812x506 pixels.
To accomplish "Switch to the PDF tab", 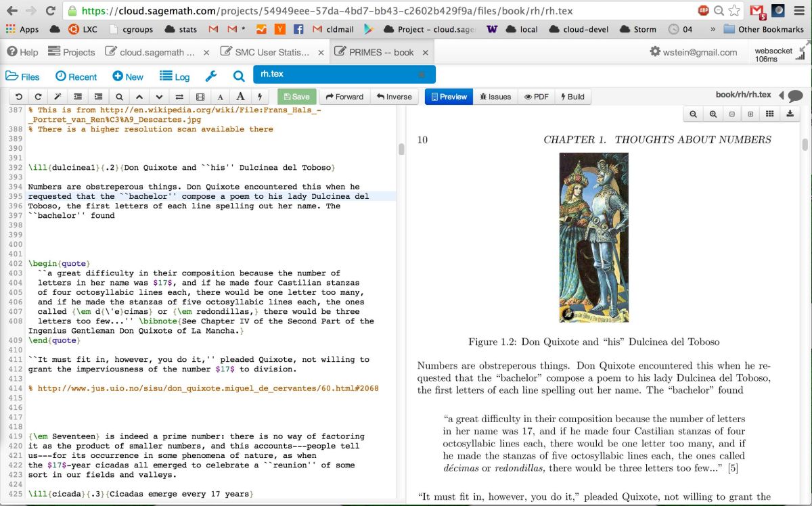I will click(x=536, y=97).
